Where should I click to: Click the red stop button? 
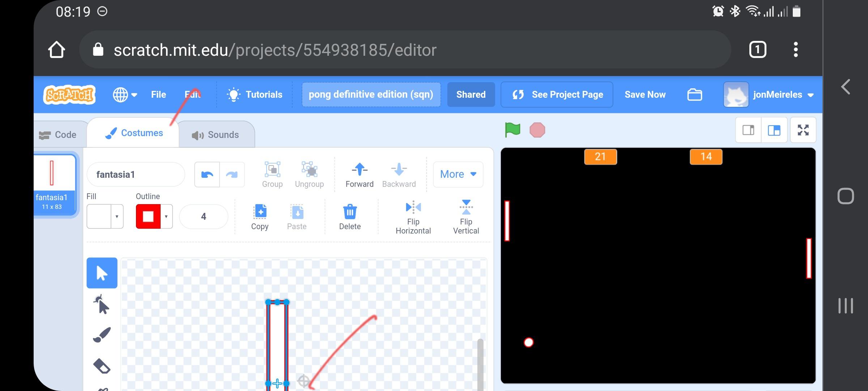537,130
